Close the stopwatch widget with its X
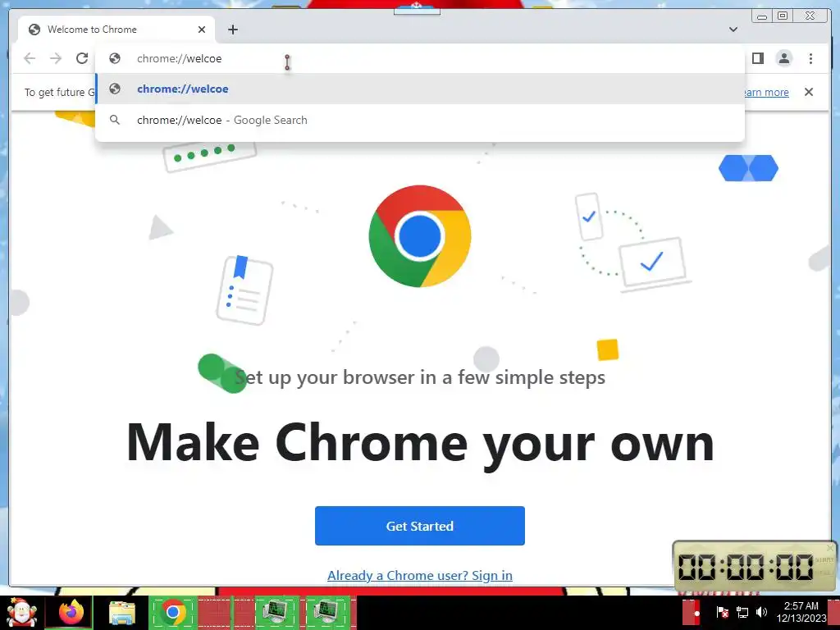Screen dimensions: 840x630 coord(830,547)
